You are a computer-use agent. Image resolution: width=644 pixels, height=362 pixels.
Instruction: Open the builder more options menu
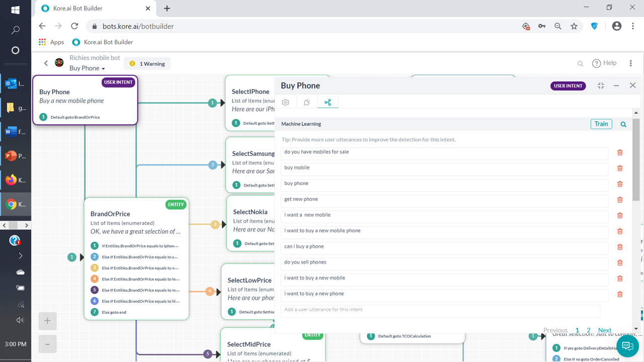click(630, 63)
